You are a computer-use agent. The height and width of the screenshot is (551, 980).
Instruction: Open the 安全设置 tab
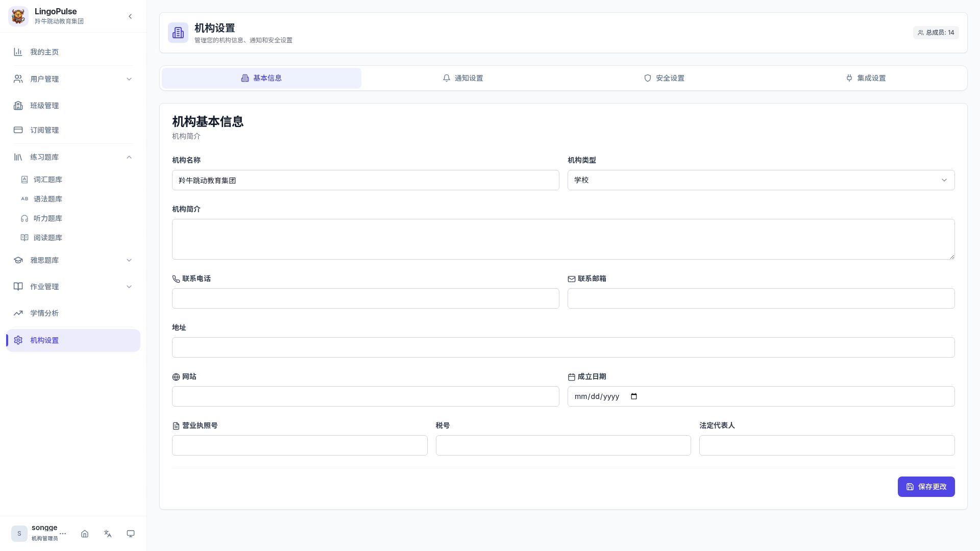point(664,78)
